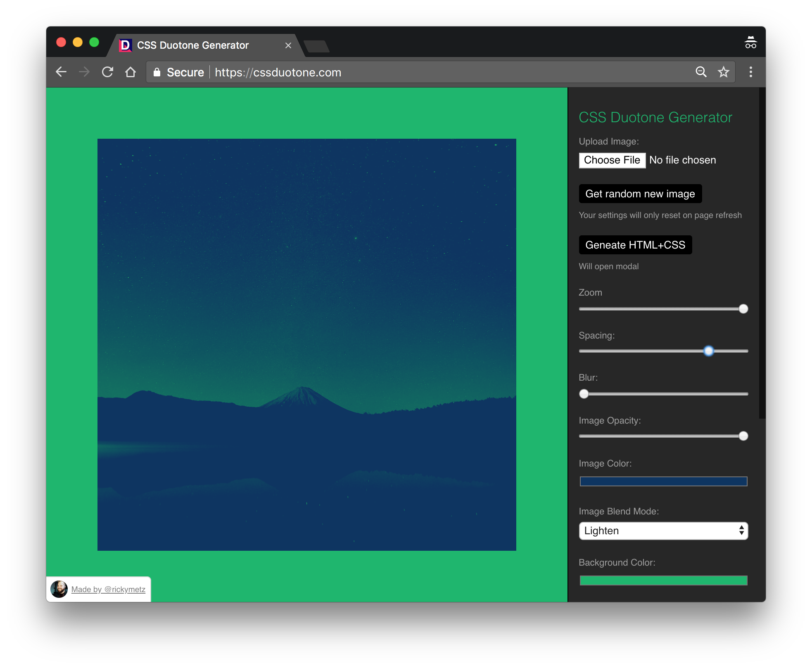Visit the Made by @rickymetz link
812x668 pixels.
coord(108,590)
